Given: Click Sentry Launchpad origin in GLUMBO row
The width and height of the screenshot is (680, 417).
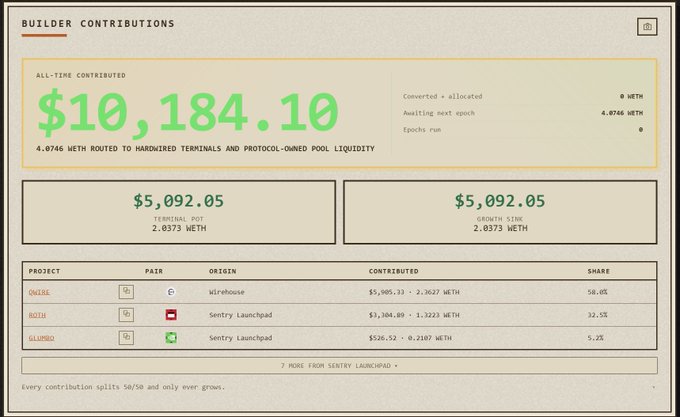Looking at the screenshot, I should 241,338.
